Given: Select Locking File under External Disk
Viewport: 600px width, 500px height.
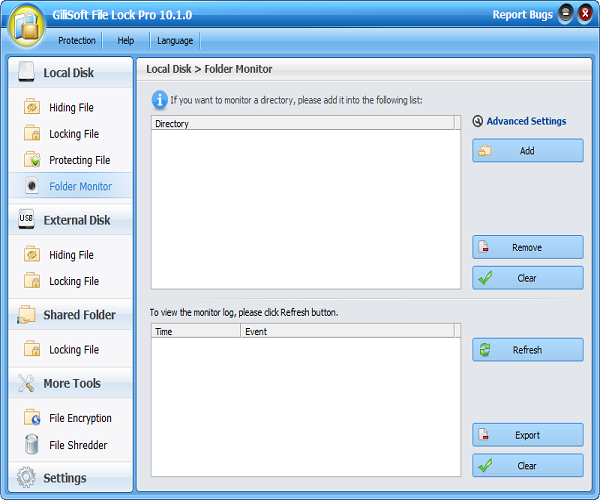Looking at the screenshot, I should coord(70,281).
